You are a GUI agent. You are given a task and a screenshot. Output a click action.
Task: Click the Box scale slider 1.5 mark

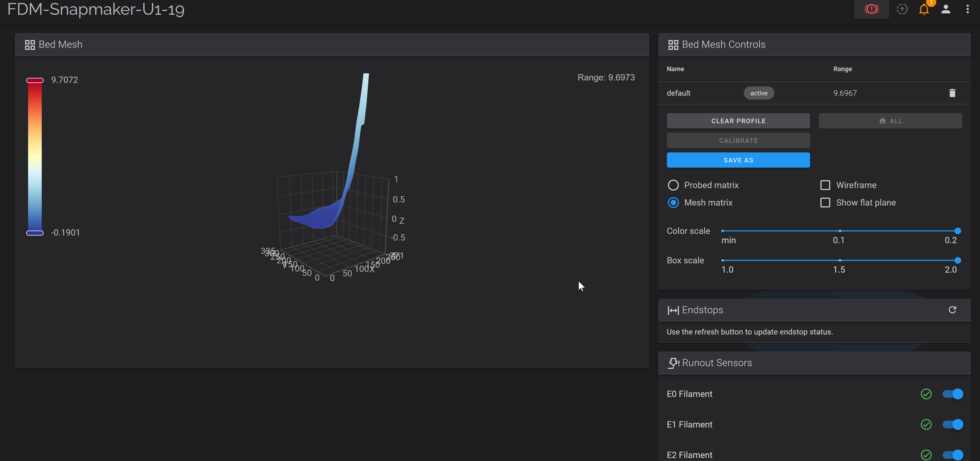tap(840, 261)
